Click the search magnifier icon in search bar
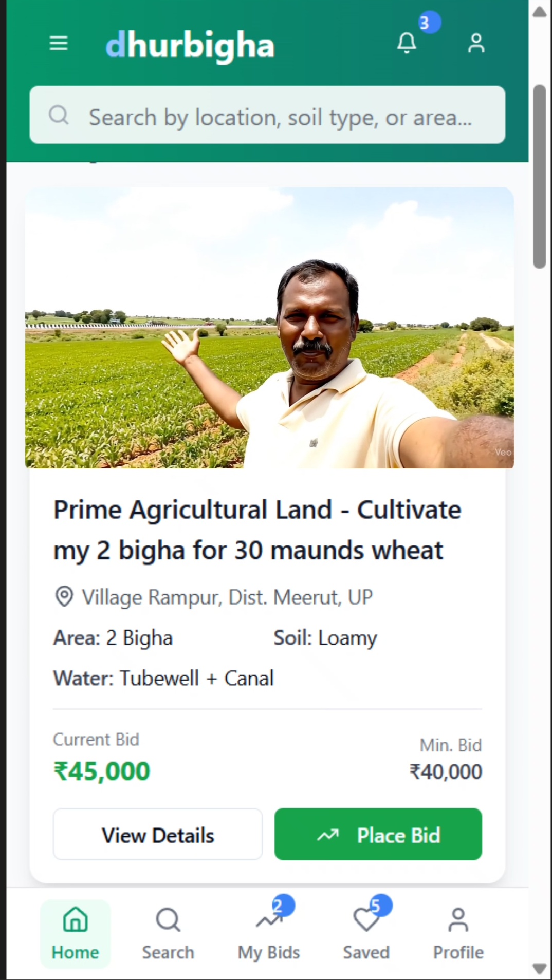Image resolution: width=552 pixels, height=980 pixels. (x=59, y=115)
